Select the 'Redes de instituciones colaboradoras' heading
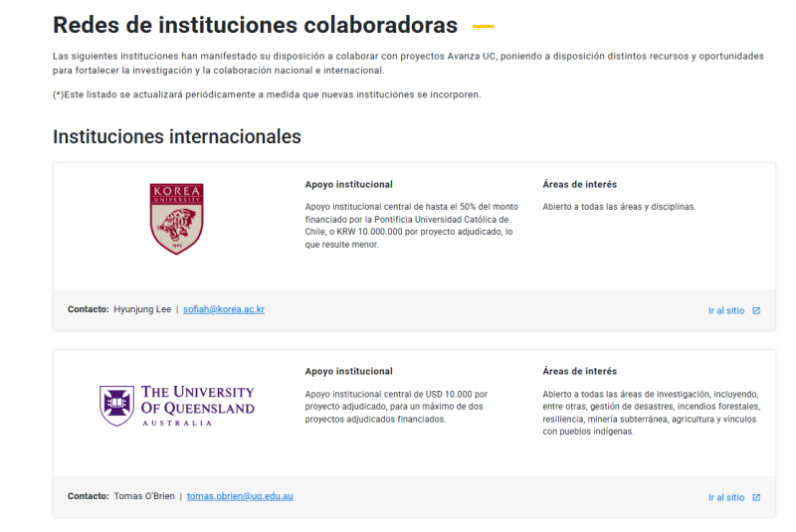This screenshot has width=796, height=532. pos(256,26)
